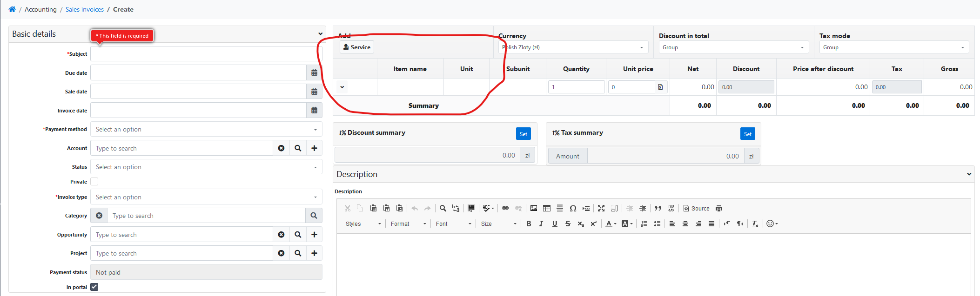Center align the description text
Viewport: 980px width, 296px height.
685,224
